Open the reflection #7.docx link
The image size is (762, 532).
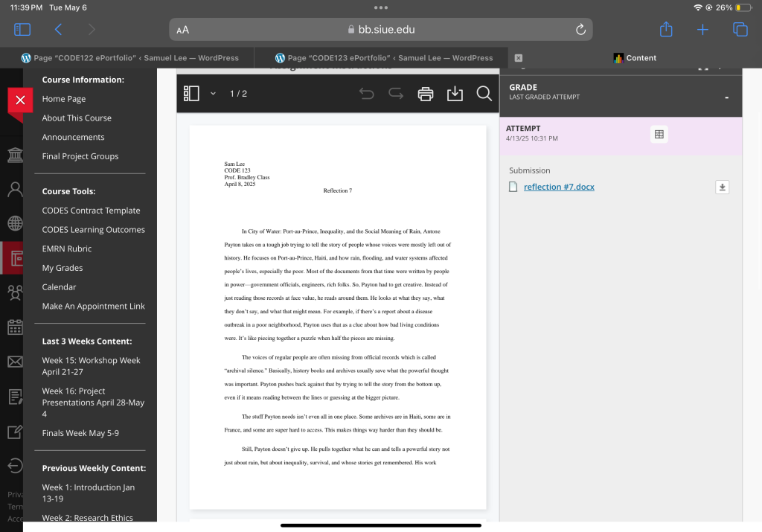pyautogui.click(x=559, y=187)
